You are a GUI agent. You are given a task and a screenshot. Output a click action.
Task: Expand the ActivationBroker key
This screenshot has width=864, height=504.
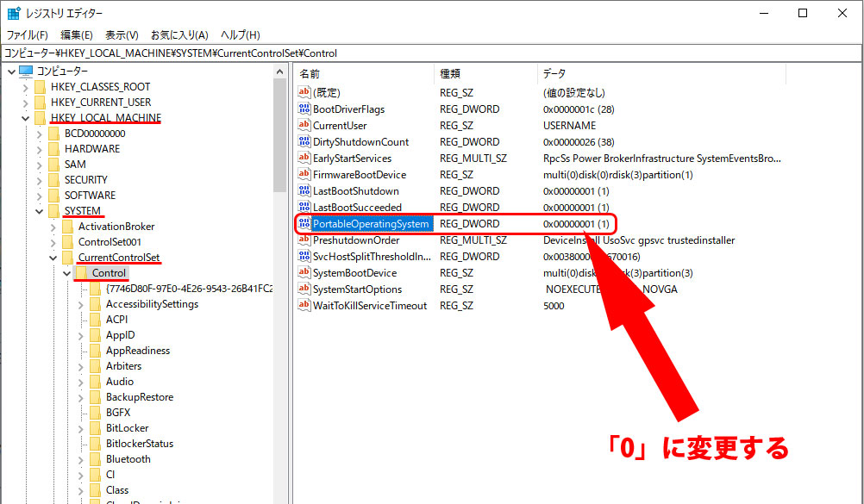[53, 227]
